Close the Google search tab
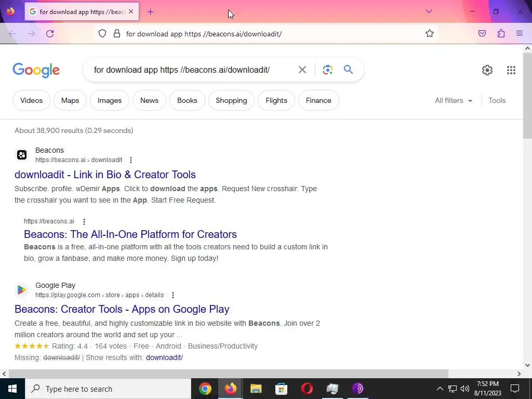The width and height of the screenshot is (532, 399). tap(131, 11)
